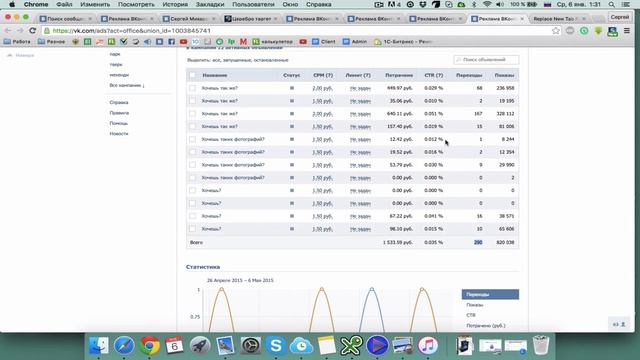The height and width of the screenshot is (360, 640).
Task: Open the blue cloud clock app in dock
Action: pos(301,346)
